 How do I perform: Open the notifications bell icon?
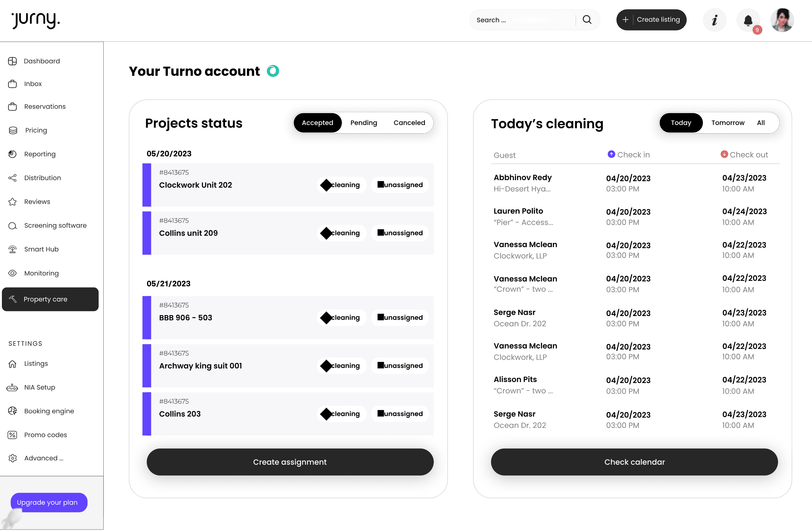click(x=748, y=20)
